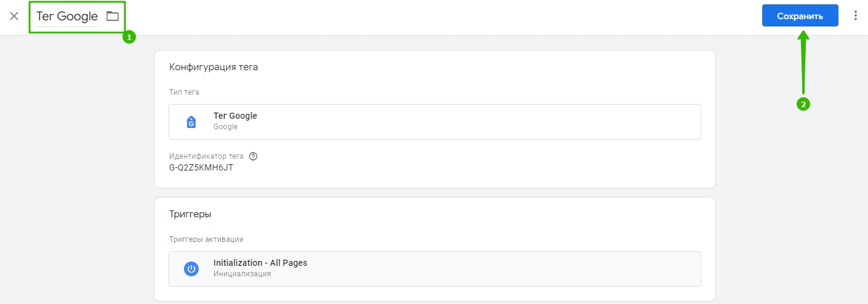The image size is (868, 304).
Task: Open the 'Initialization - All Pages' trigger
Action: coord(434,269)
